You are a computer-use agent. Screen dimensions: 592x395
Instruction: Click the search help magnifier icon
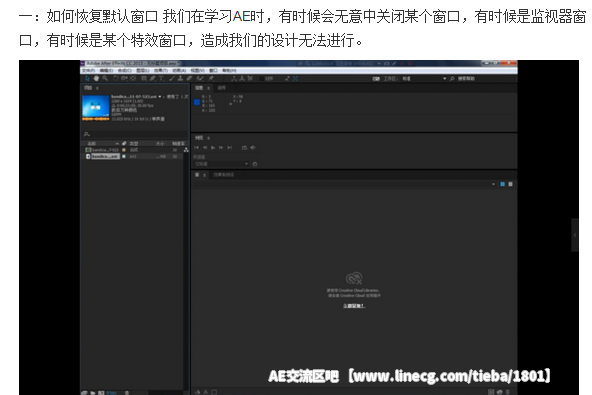pyautogui.click(x=452, y=79)
